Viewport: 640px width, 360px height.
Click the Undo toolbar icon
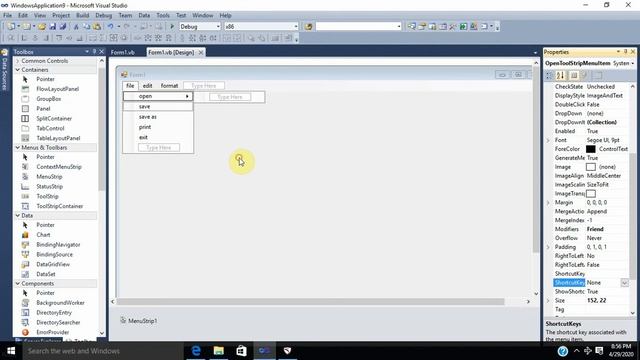[x=110, y=27]
